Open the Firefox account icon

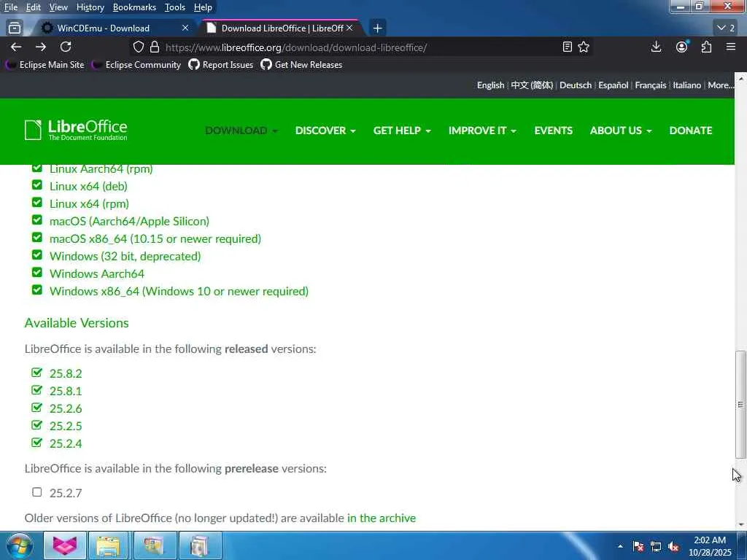pyautogui.click(x=682, y=47)
